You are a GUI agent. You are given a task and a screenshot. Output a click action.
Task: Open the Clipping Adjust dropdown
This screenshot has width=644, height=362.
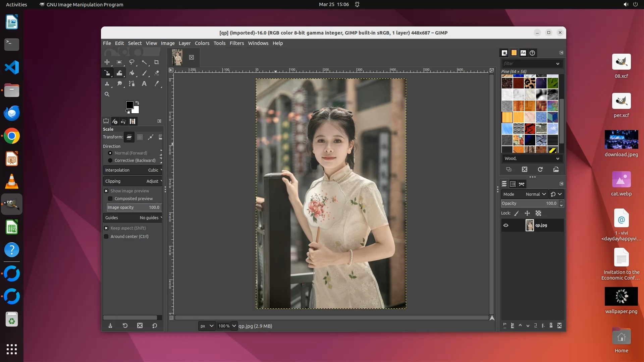(x=133, y=181)
